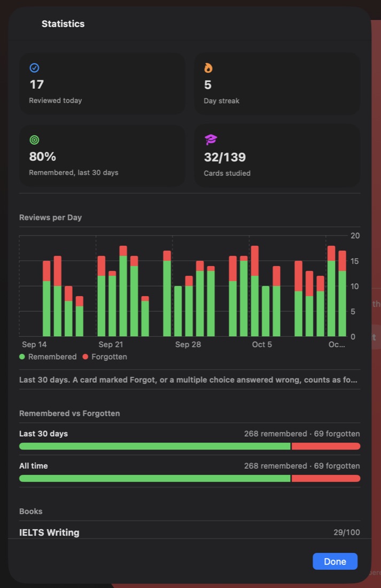Click the 32/139 Cards studied value

[225, 157]
